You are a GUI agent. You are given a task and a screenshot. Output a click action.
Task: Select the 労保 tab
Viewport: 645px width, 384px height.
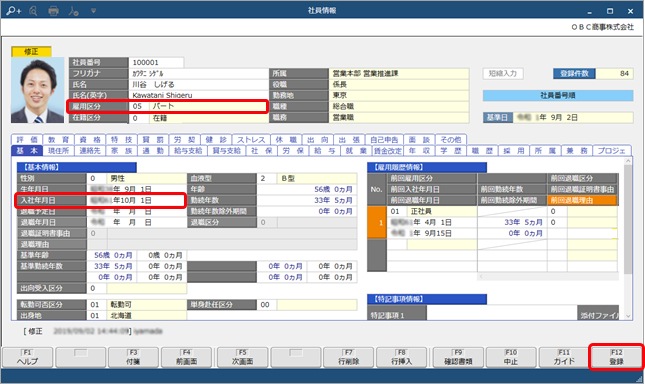coord(293,151)
